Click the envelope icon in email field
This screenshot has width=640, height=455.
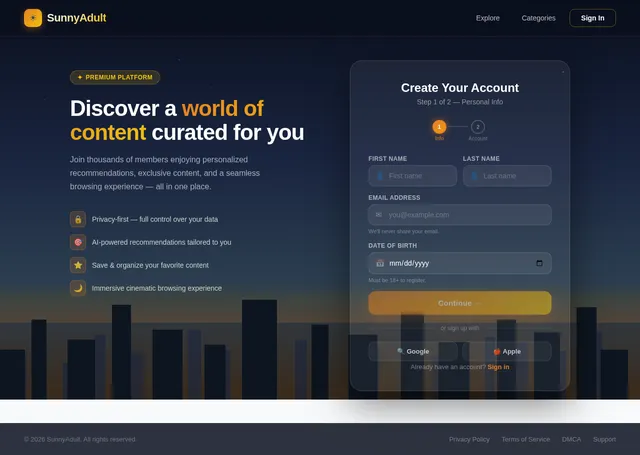[x=379, y=215]
